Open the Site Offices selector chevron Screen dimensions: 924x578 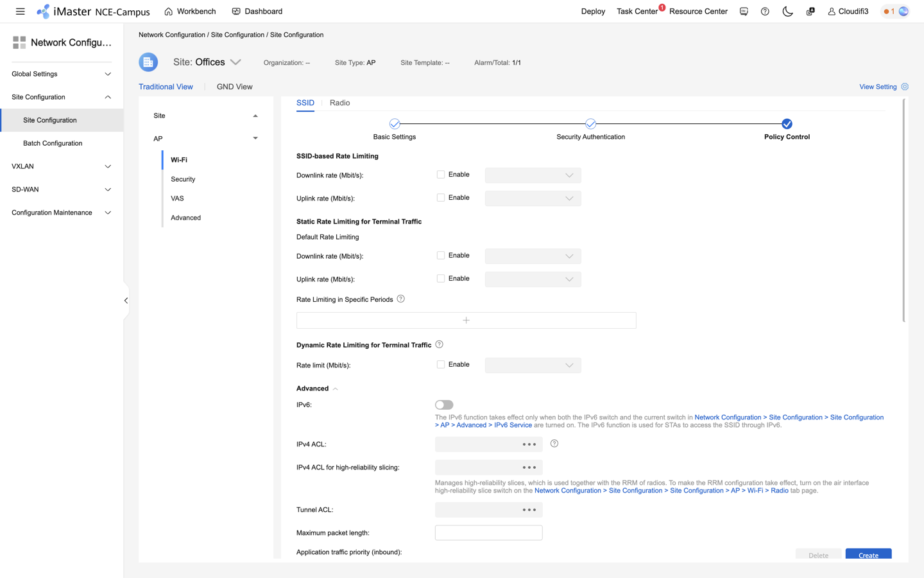(235, 62)
